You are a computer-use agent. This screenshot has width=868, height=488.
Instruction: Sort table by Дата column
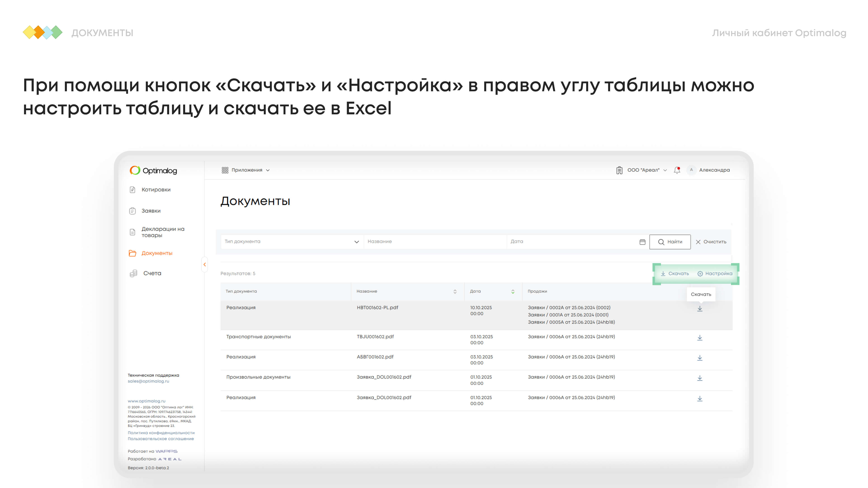tap(512, 291)
